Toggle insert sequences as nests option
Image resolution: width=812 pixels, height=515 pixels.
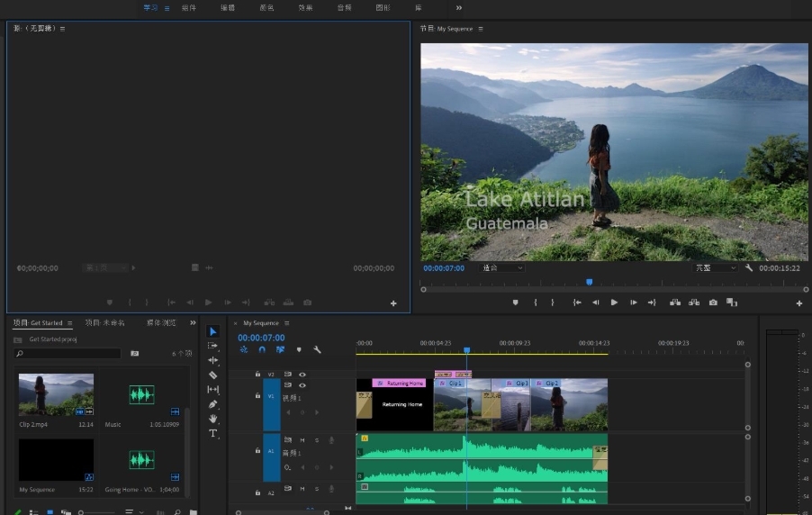(243, 349)
